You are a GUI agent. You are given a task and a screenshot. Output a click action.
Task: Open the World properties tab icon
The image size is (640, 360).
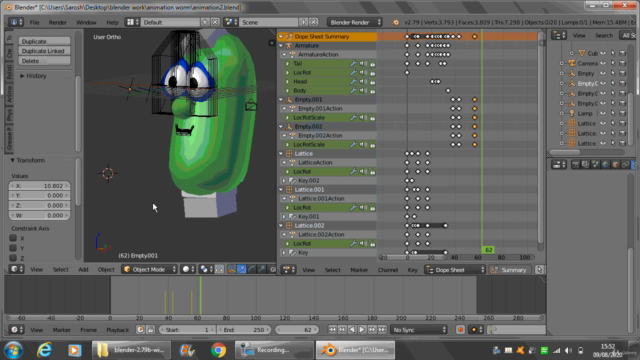pos(605,164)
